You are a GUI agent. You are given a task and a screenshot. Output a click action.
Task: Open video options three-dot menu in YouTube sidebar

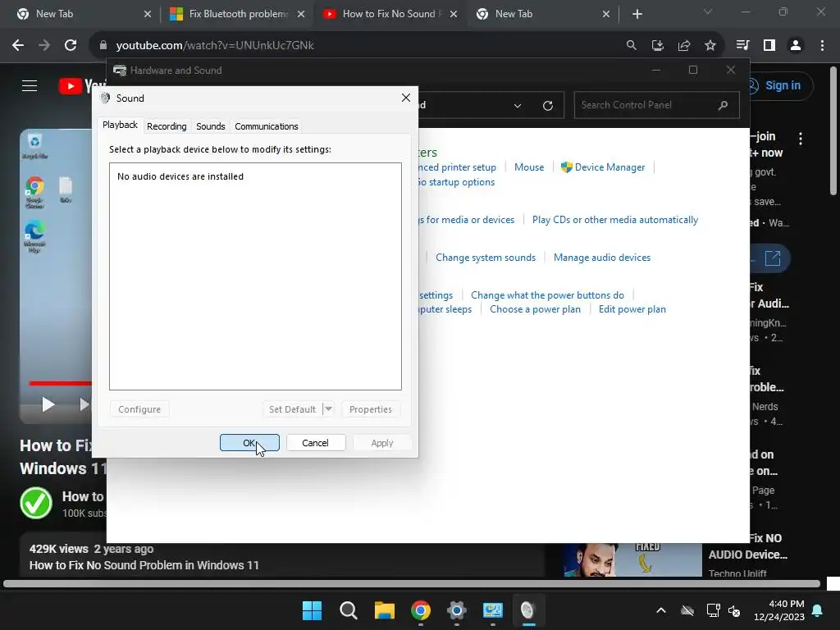801,139
